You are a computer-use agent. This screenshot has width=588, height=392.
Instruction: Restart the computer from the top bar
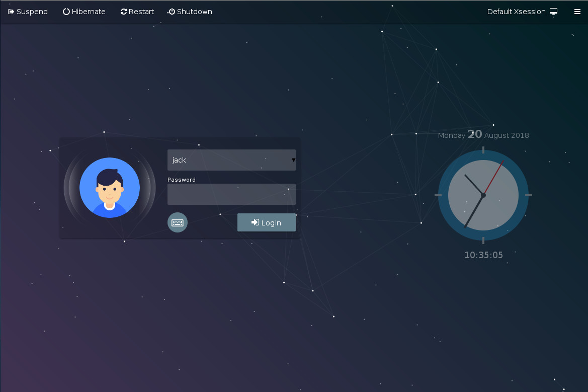coord(137,12)
